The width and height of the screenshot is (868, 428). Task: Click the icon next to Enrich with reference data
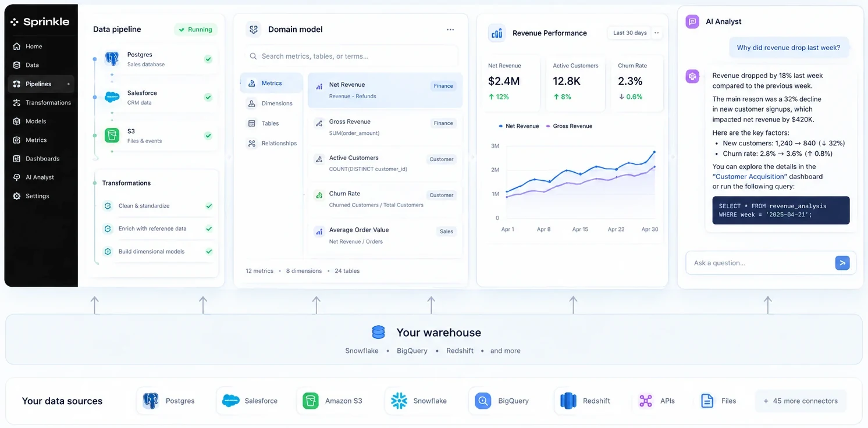click(108, 229)
